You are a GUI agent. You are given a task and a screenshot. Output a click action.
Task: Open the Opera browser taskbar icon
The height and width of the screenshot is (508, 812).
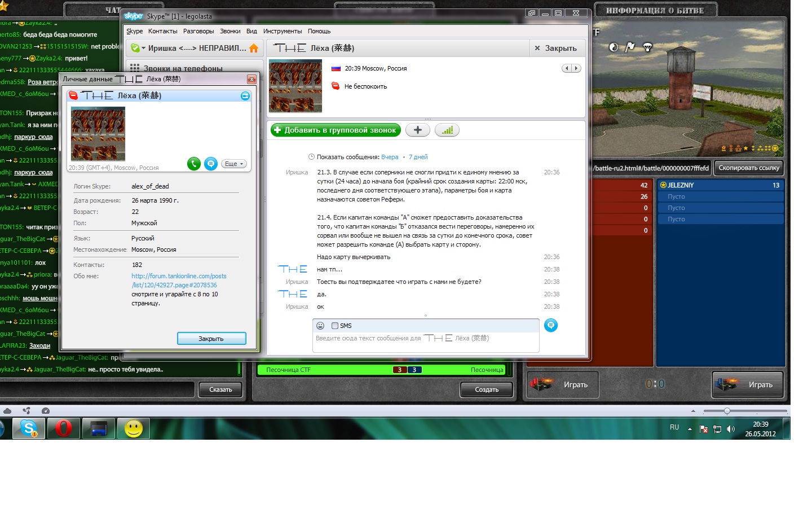63,428
